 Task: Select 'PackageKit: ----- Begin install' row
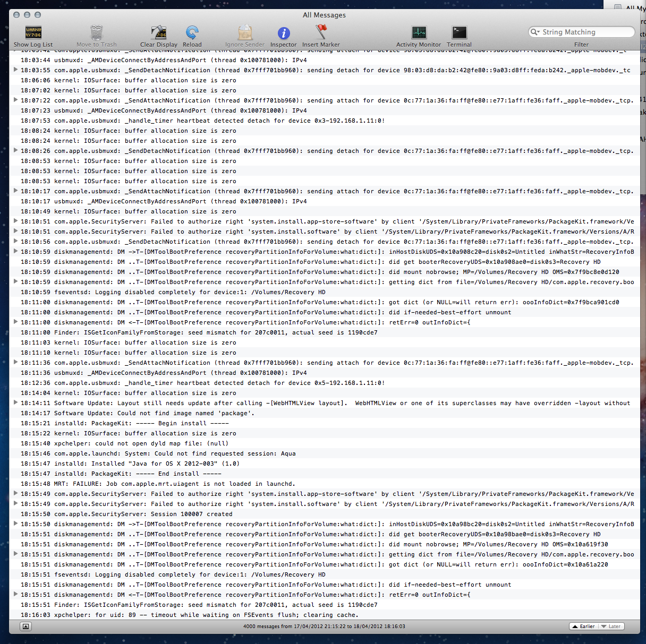point(325,423)
